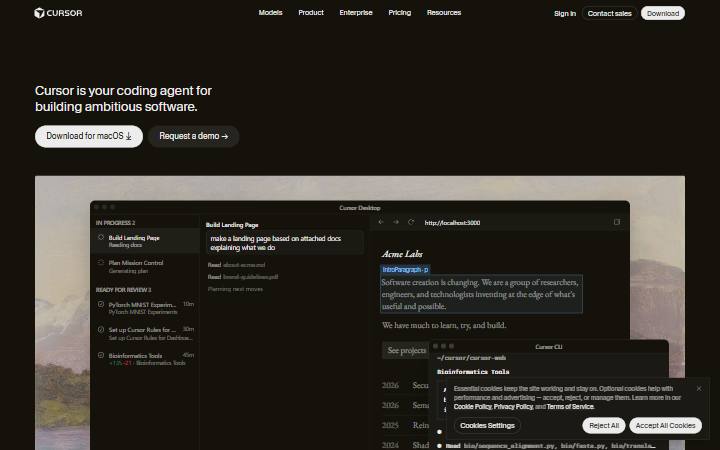Viewport: 720px width, 450px height.
Task: Click the Download button in the header
Action: (663, 13)
